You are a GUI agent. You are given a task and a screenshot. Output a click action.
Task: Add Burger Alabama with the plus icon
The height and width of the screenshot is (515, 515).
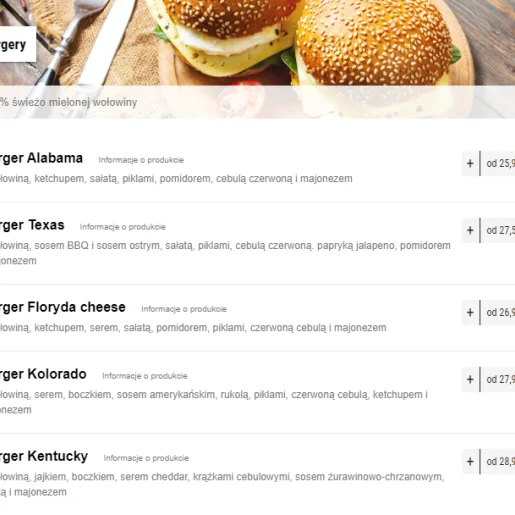pyautogui.click(x=470, y=163)
